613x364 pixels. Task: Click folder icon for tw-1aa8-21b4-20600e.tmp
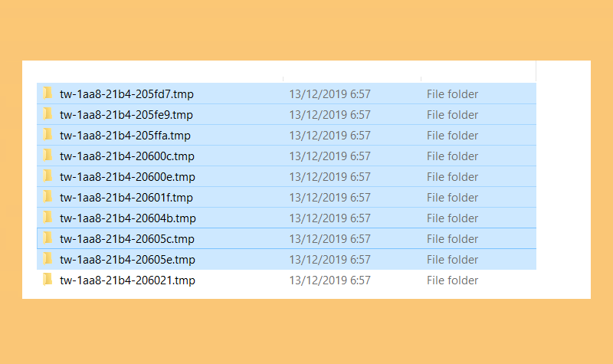48,176
